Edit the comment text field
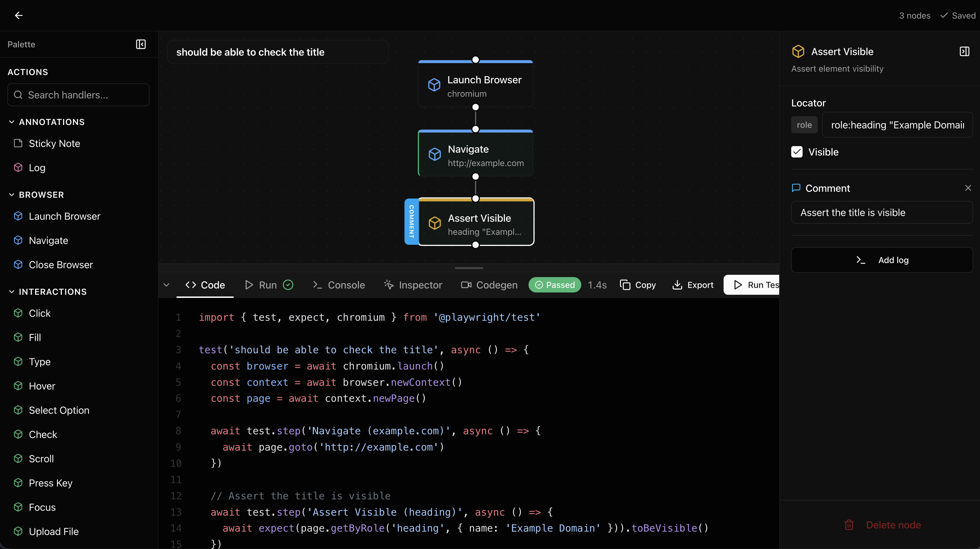980x549 pixels. coord(882,212)
